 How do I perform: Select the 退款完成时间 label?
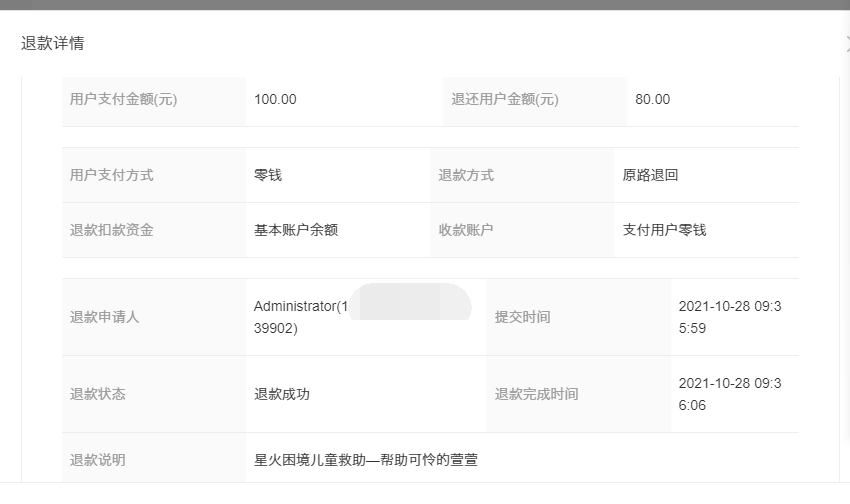coord(537,394)
